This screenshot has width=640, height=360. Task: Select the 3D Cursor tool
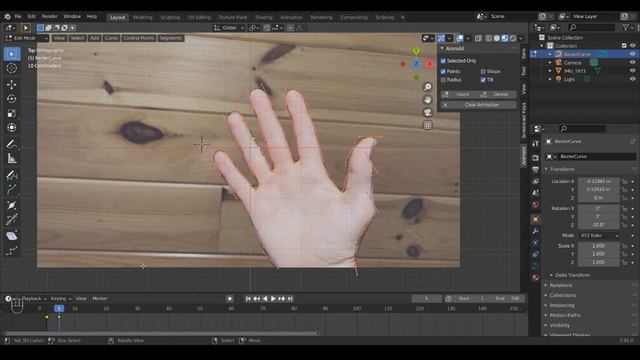coord(12,68)
